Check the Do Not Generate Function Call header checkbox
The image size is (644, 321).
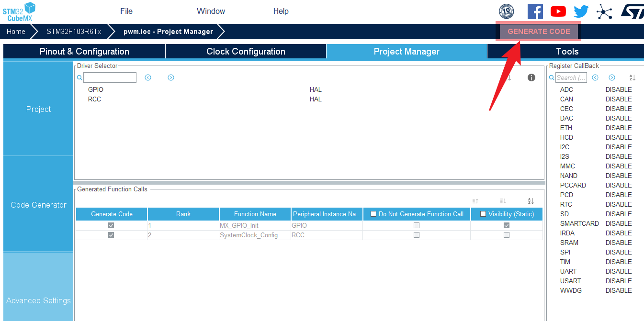click(x=373, y=214)
